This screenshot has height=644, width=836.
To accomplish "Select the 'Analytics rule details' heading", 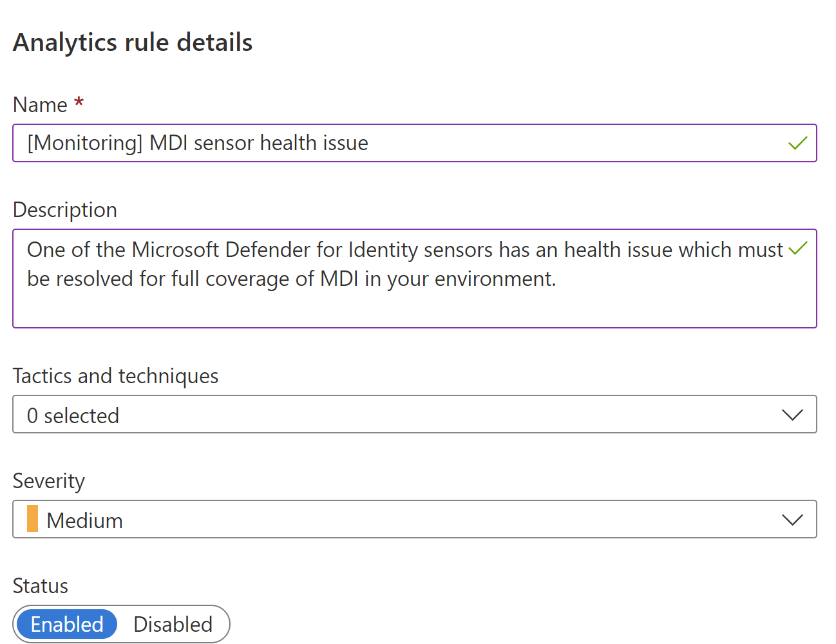I will click(133, 43).
